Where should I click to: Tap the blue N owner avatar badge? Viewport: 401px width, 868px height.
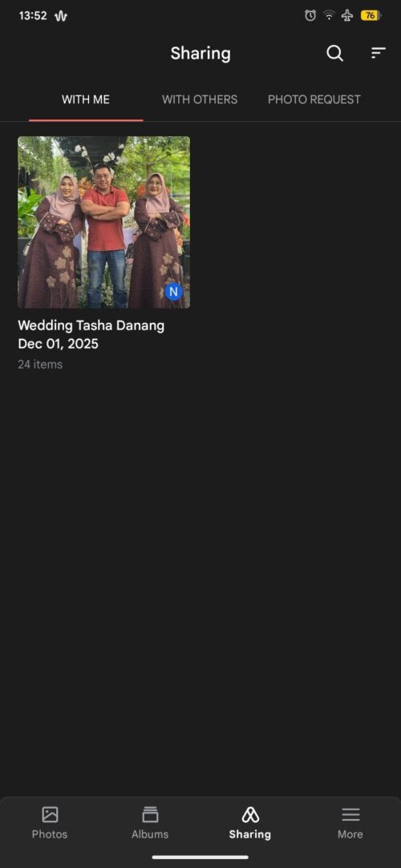coord(173,291)
